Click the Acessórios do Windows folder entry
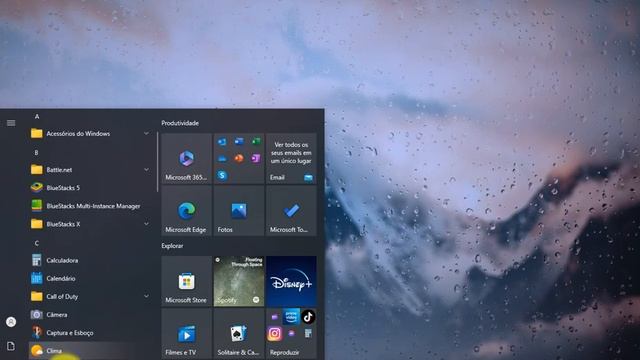 tap(90, 133)
